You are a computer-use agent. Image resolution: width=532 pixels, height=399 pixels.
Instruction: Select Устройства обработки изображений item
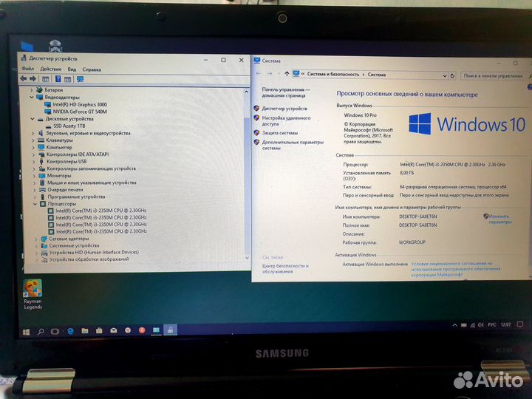coord(89,259)
